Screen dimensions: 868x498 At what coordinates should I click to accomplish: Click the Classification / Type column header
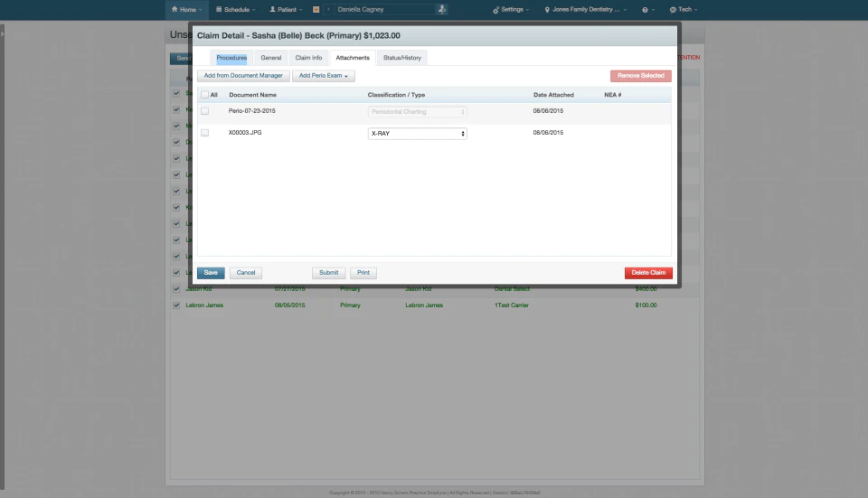(x=396, y=95)
